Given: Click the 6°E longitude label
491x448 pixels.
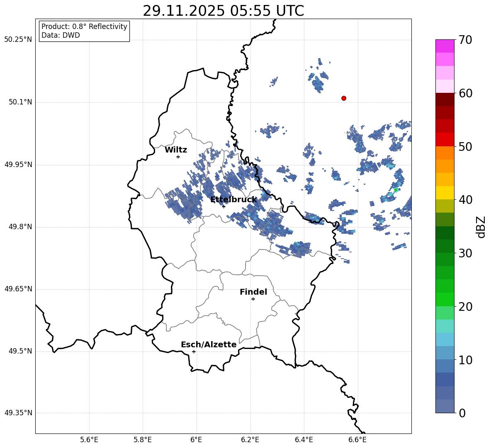Looking at the screenshot, I should [196, 440].
